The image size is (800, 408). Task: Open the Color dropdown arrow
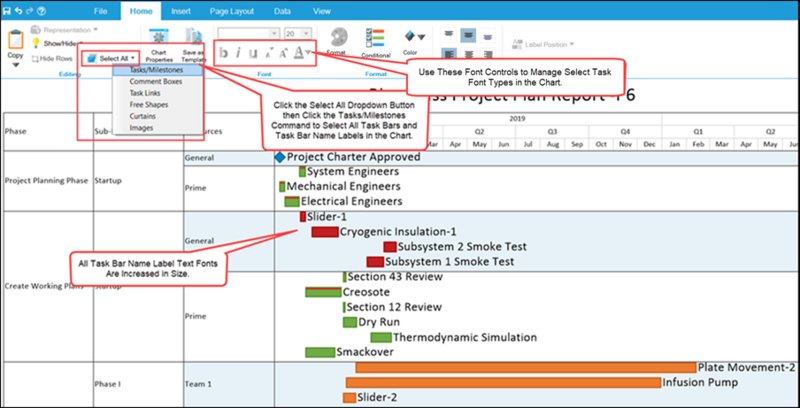(421, 37)
